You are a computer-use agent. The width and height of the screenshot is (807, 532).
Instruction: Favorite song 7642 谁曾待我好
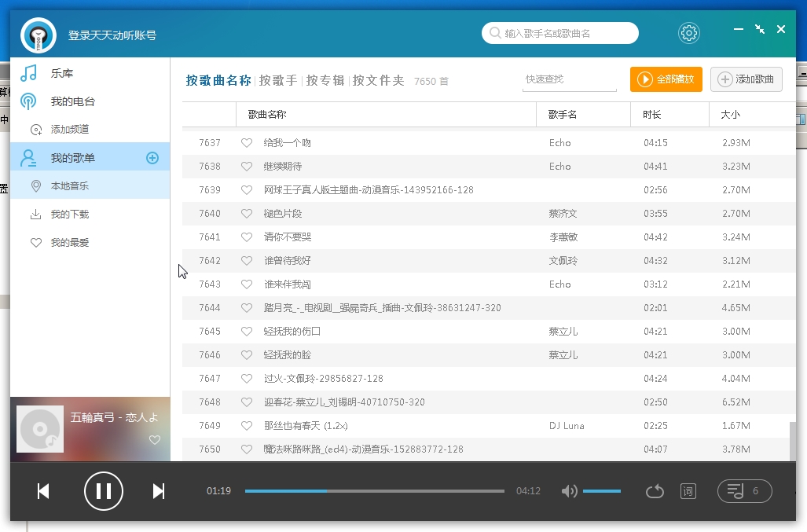(x=247, y=261)
